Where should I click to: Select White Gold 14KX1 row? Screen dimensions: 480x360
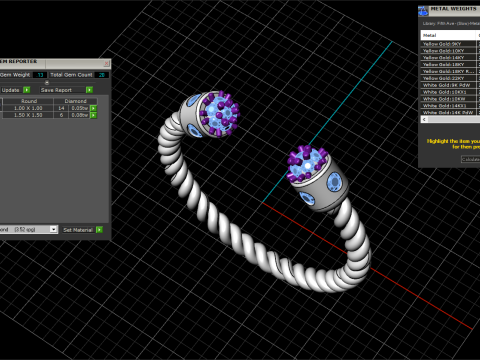[449, 106]
